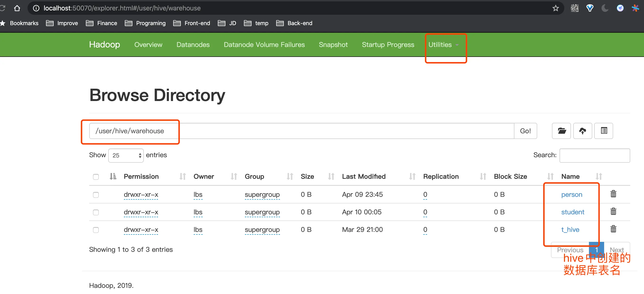Click the create new folder icon

click(561, 131)
